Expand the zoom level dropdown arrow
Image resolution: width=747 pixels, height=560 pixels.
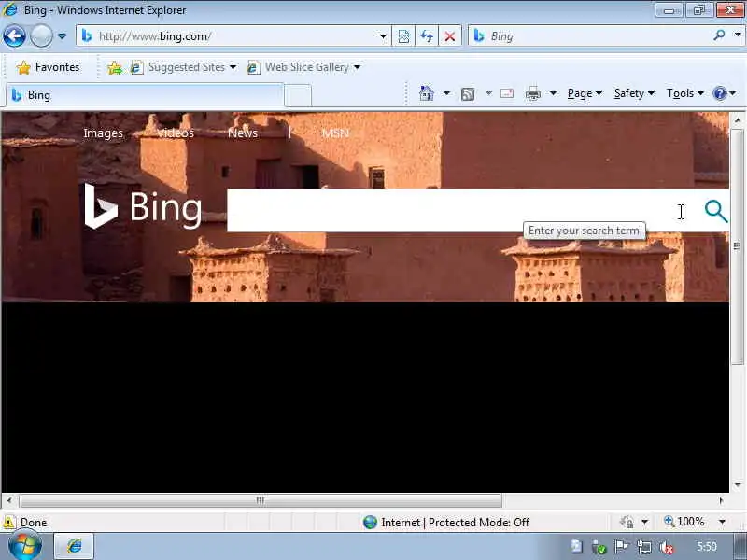(x=722, y=522)
